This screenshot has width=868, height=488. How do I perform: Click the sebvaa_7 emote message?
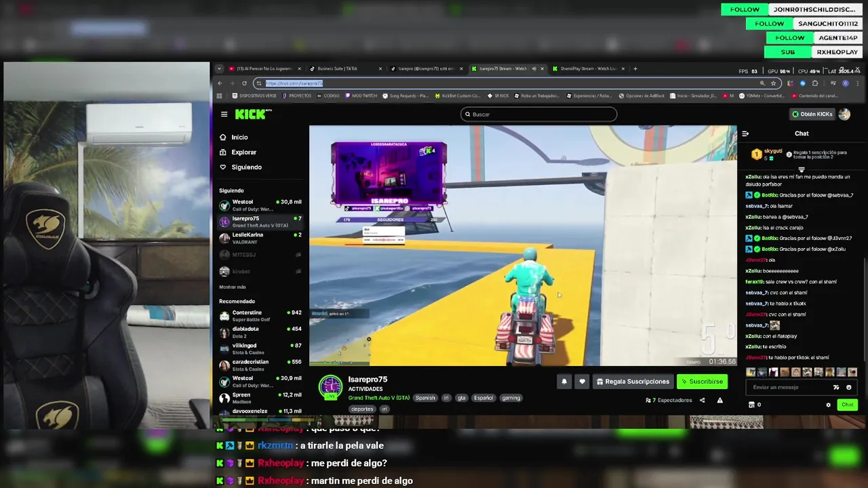coord(775,325)
